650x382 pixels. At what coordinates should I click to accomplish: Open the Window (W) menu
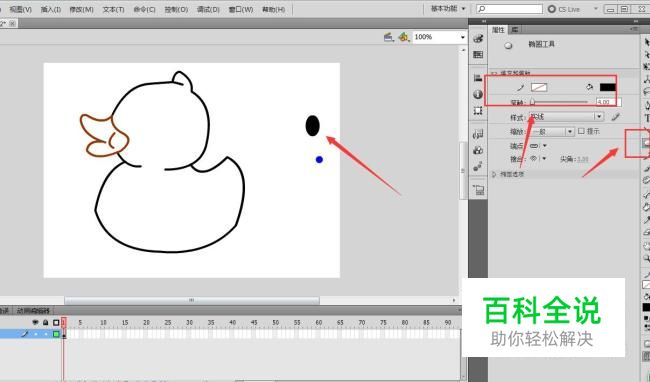(241, 9)
